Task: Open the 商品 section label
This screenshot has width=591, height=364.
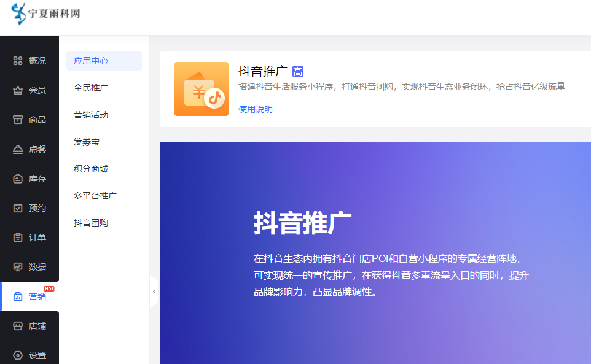Action: pos(37,120)
